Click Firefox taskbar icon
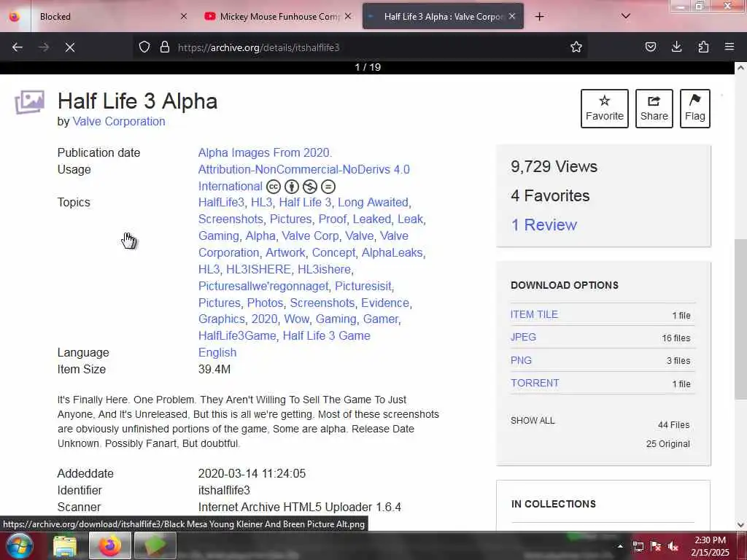Screen dimensions: 747x560 click(x=110, y=545)
